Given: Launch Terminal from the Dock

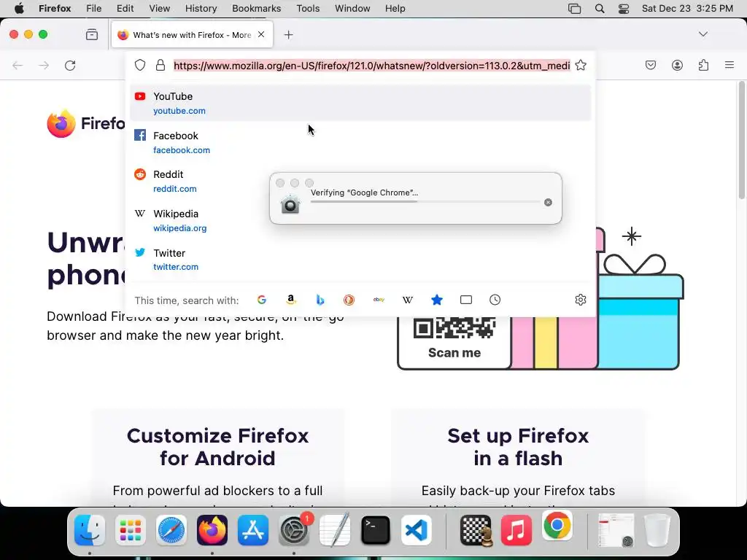Looking at the screenshot, I should (x=376, y=530).
